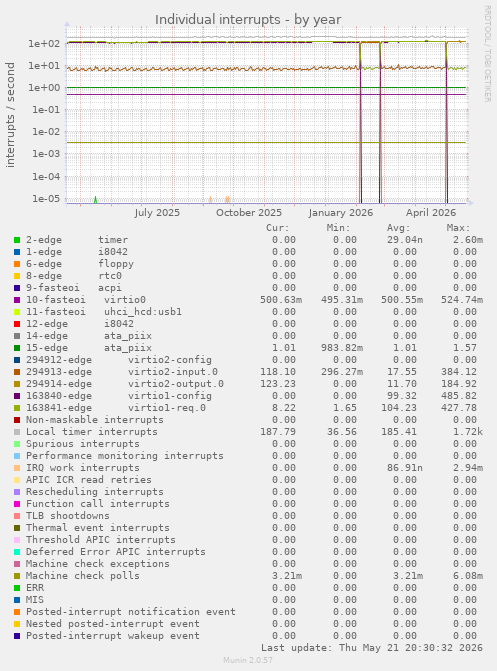Click the Rescheduling interrupts legend label
The image size is (497, 671).
point(95,492)
